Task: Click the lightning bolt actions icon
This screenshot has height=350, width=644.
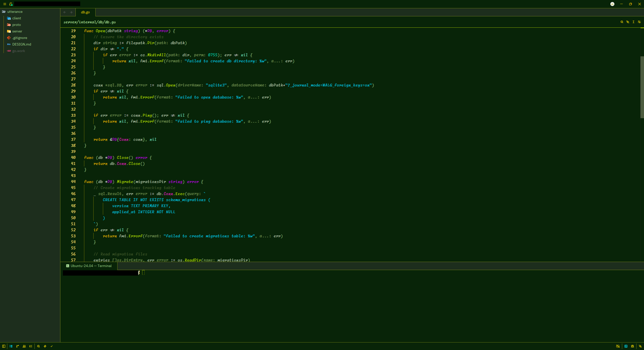Action: coord(45,346)
